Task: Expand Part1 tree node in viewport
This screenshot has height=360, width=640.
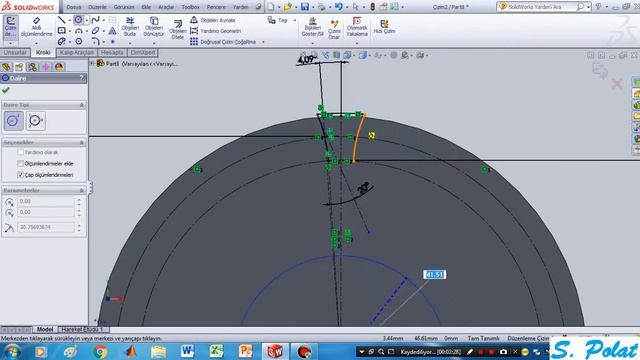Action: tap(92, 63)
